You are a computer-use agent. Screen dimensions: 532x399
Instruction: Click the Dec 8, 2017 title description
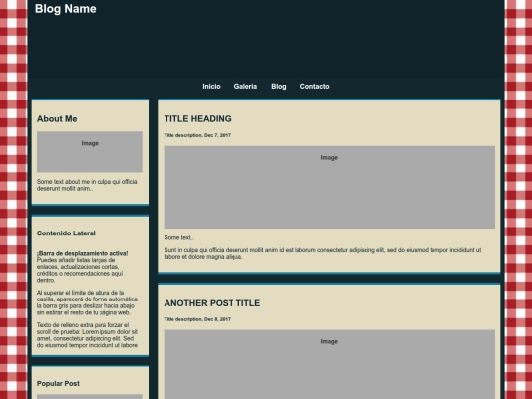[x=197, y=319]
